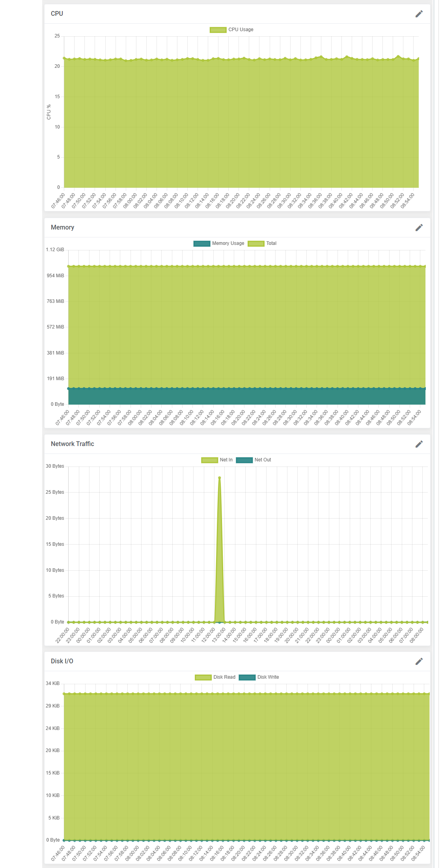
Task: Edit the CPU chart panel
Action: point(419,14)
